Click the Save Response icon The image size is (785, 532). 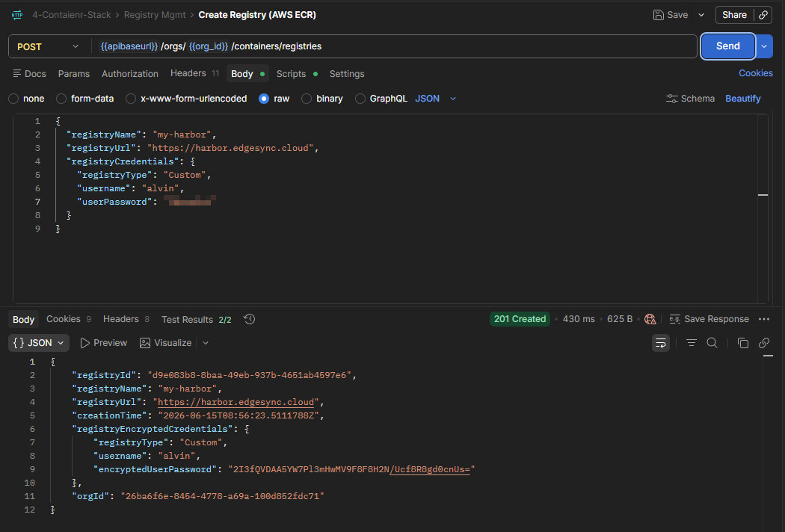675,319
